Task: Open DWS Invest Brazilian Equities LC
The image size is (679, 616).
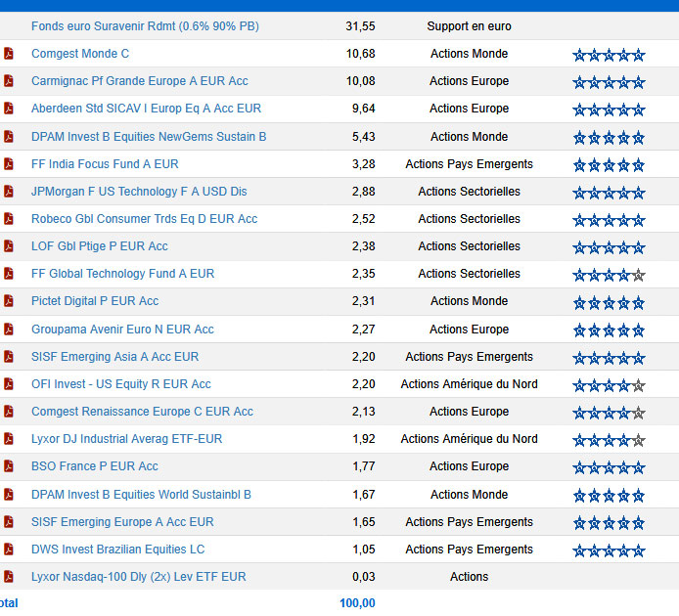Action: [x=117, y=550]
